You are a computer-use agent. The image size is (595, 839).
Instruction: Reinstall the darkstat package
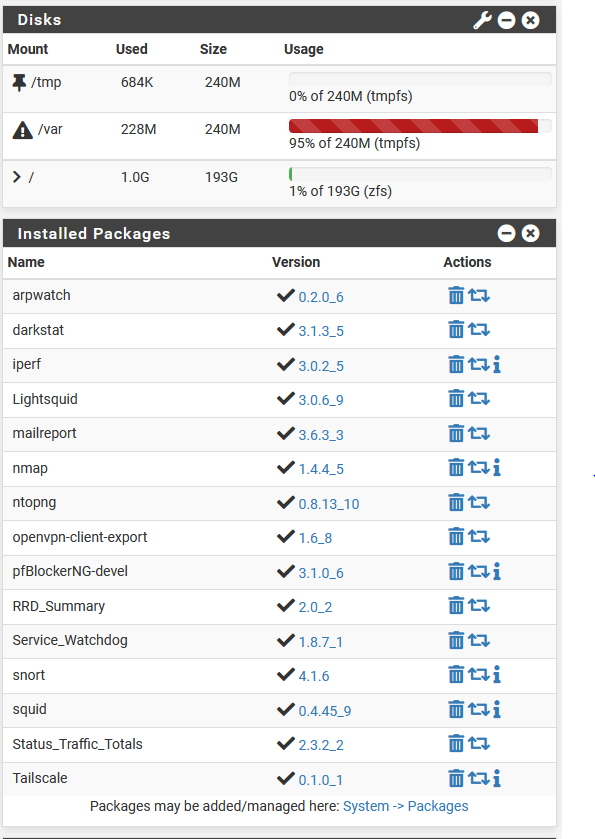(x=479, y=330)
